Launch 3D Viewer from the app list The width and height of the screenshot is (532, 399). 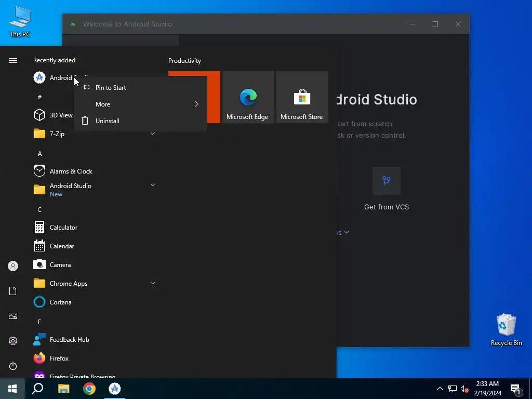click(x=53, y=115)
